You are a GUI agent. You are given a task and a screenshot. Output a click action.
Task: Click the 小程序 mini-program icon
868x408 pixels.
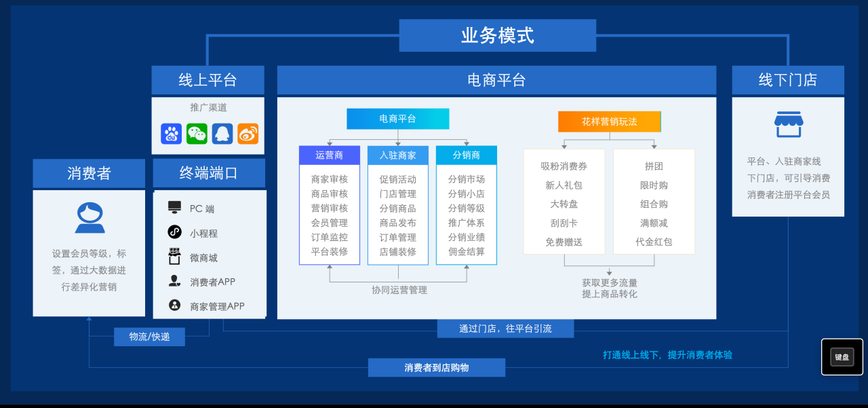[175, 232]
